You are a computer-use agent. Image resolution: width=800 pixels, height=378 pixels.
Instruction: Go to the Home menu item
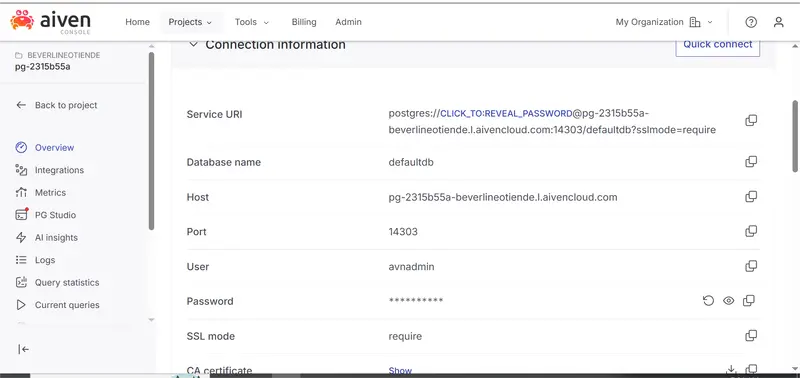coord(138,22)
